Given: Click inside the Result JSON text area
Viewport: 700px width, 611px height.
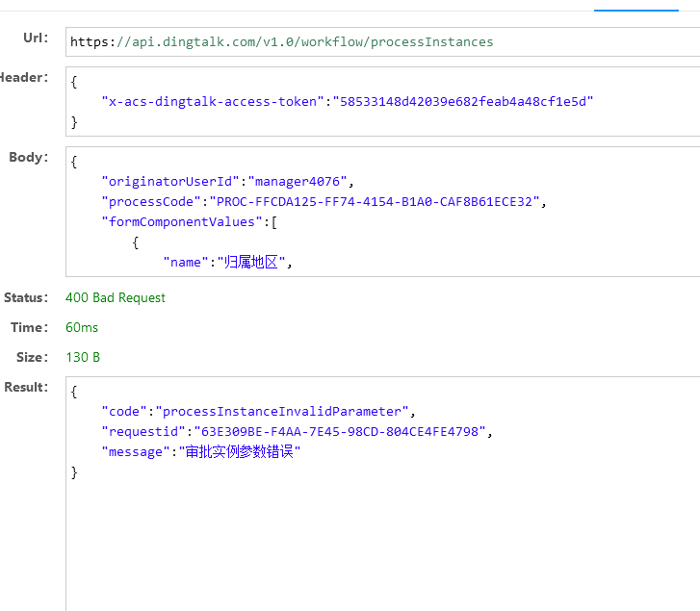Looking at the screenshot, I should (x=382, y=494).
